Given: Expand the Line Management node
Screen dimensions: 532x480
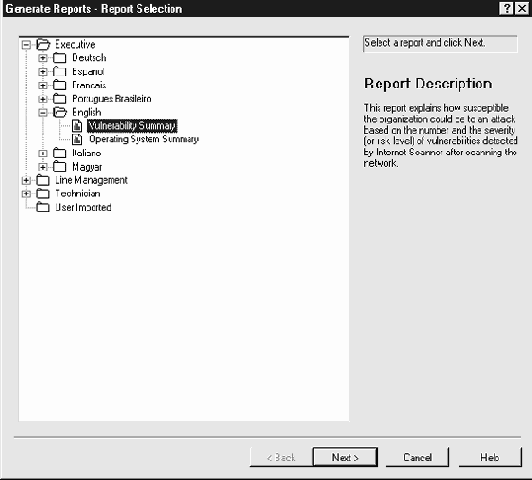Looking at the screenshot, I should click(26, 180).
